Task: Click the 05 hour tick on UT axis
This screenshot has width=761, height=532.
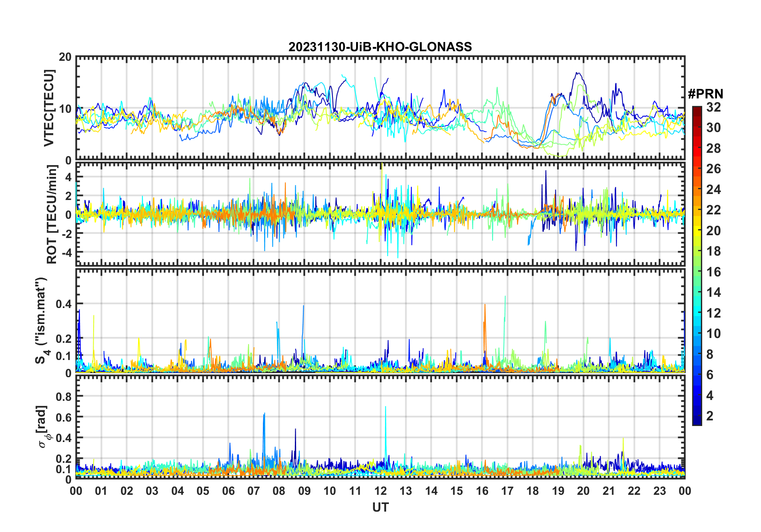Action: pyautogui.click(x=203, y=491)
